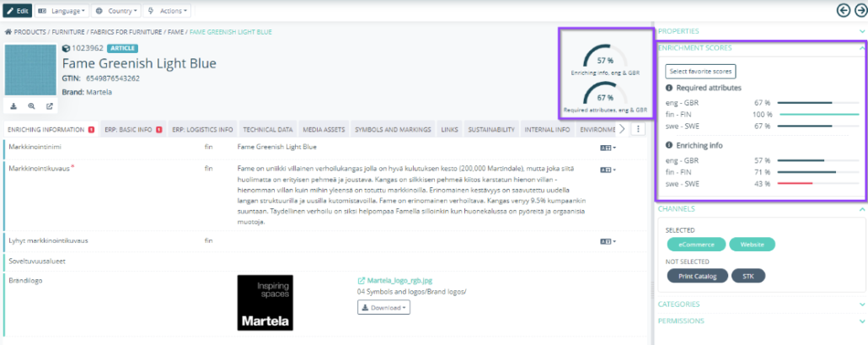The image size is (868, 345).
Task: Collapse the Channels panel
Action: click(761, 209)
